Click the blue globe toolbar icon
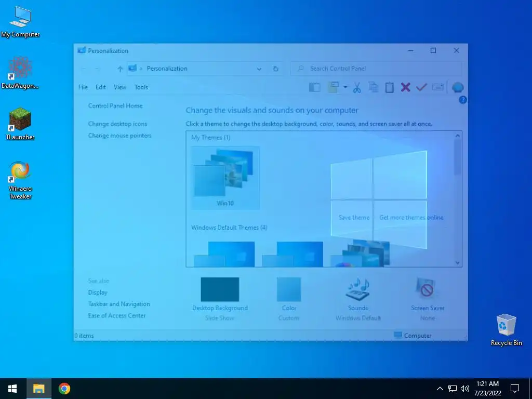The width and height of the screenshot is (532, 399). (x=458, y=87)
